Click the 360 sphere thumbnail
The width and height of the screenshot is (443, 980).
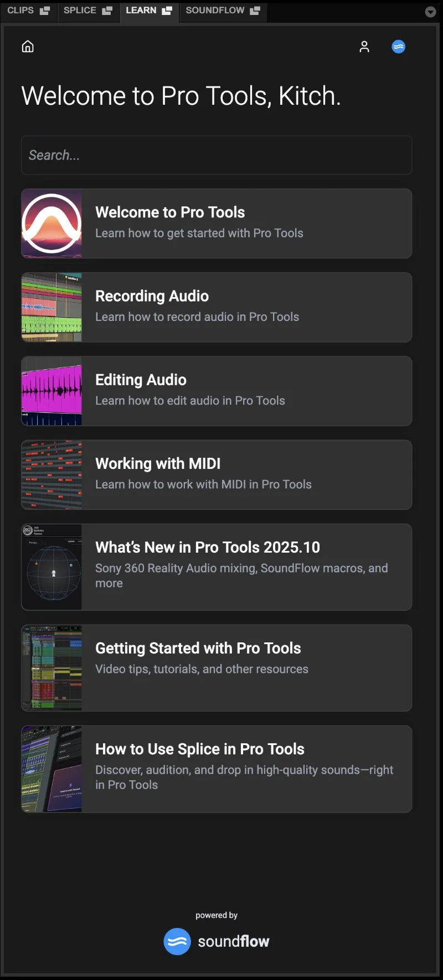[x=51, y=567]
